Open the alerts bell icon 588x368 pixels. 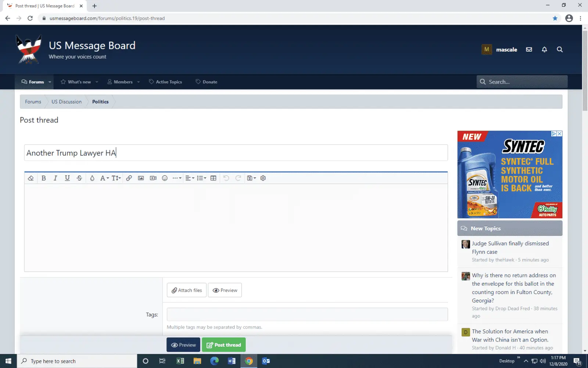click(544, 49)
